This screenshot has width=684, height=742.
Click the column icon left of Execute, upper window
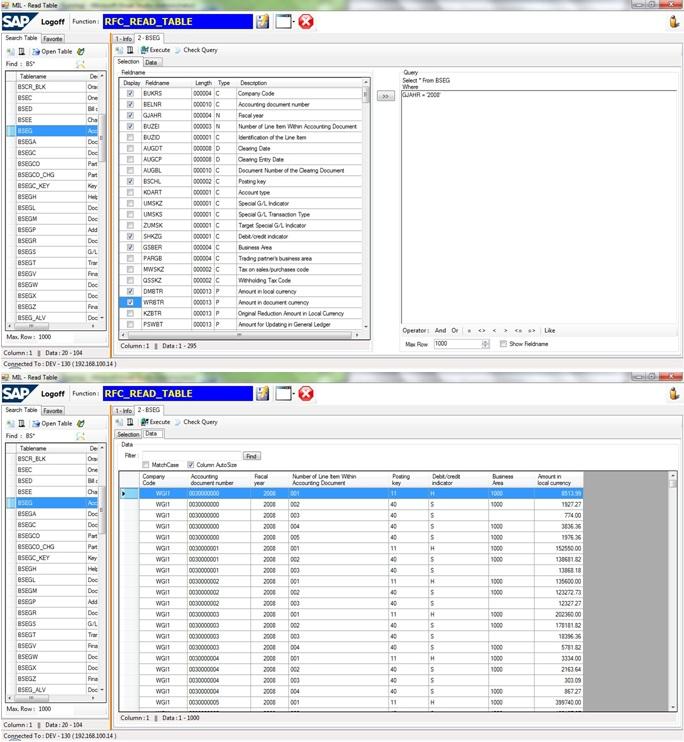point(130,50)
